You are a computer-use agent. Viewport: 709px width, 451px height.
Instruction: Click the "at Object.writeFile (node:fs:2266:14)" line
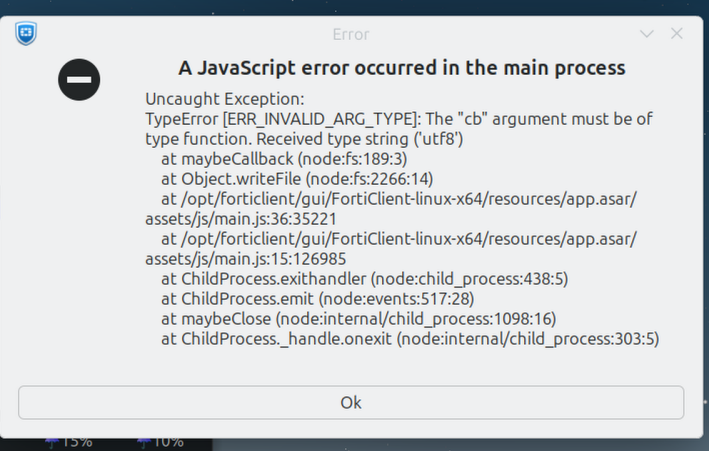tap(297, 179)
